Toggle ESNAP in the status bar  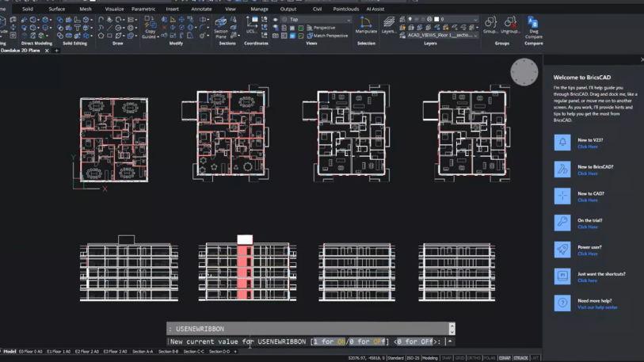(505, 358)
